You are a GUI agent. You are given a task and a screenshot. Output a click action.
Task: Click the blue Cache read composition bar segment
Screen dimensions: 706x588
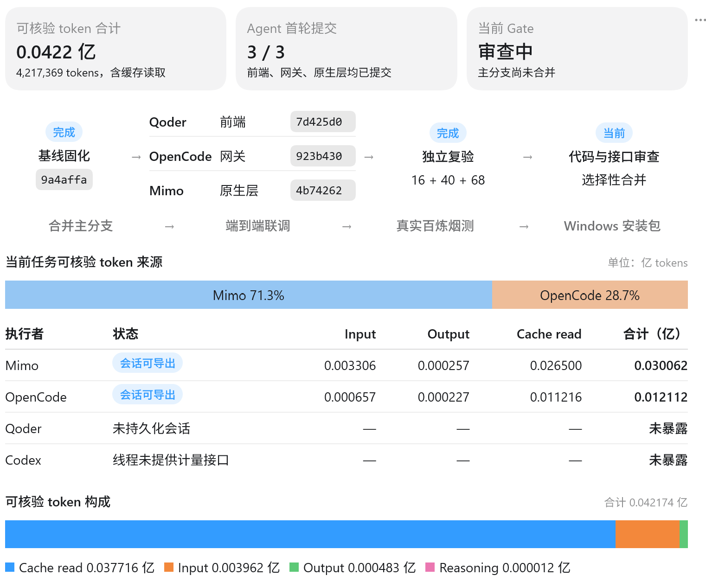point(310,534)
